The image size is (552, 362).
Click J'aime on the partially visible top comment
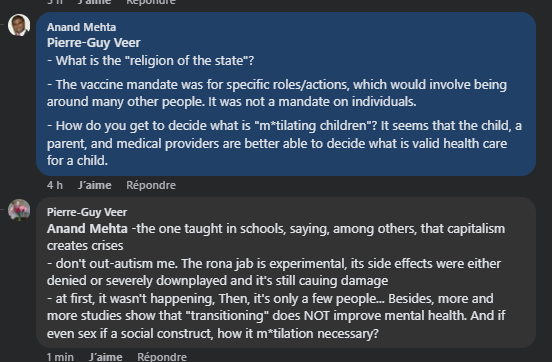[94, 2]
